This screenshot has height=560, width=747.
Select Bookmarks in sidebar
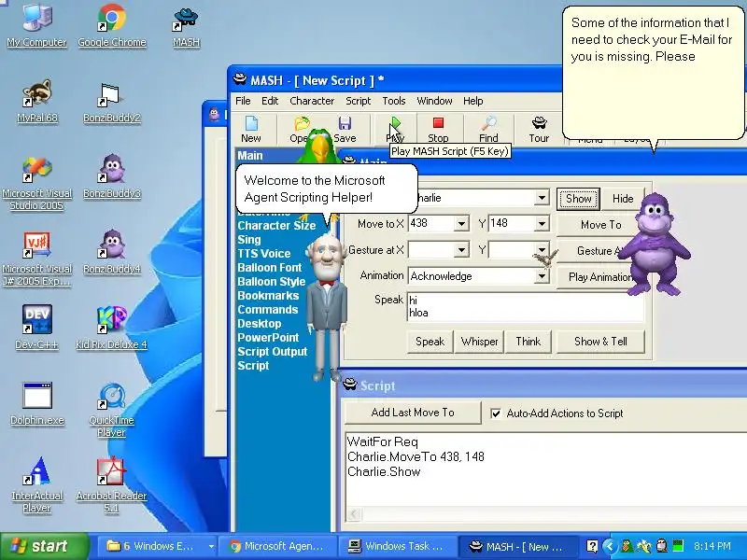pos(268,296)
